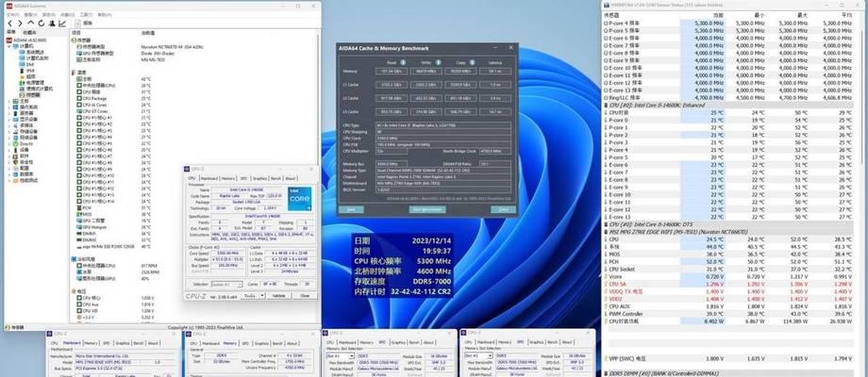Expand 主板 node in AIDA64 tree

point(8,101)
